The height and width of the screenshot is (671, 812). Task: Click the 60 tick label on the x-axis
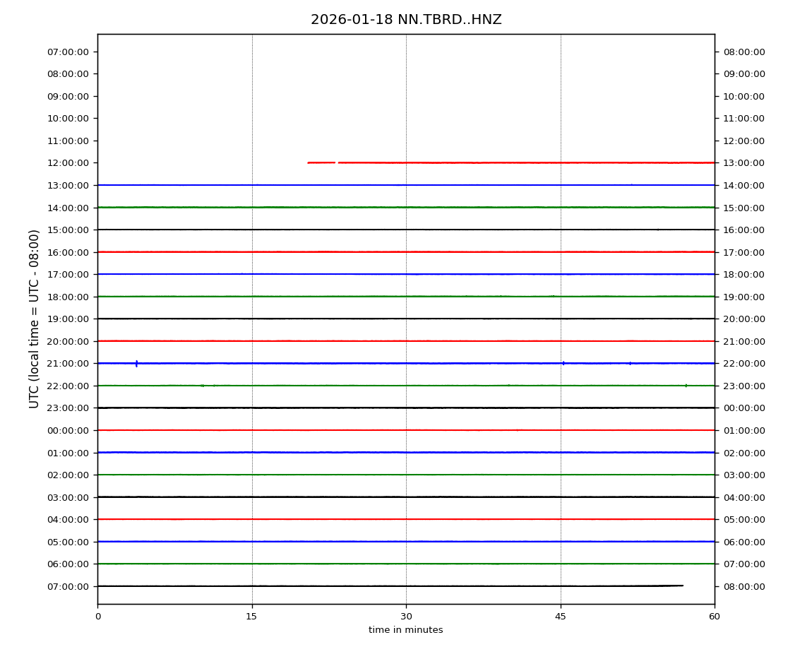(715, 617)
